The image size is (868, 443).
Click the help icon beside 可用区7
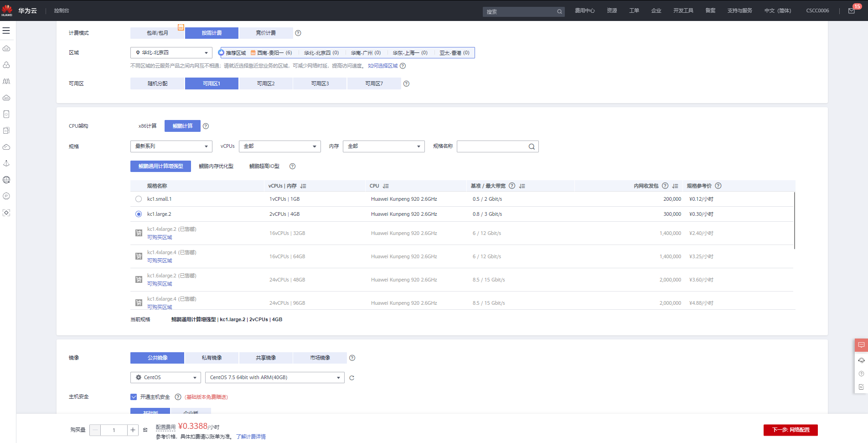click(x=406, y=83)
